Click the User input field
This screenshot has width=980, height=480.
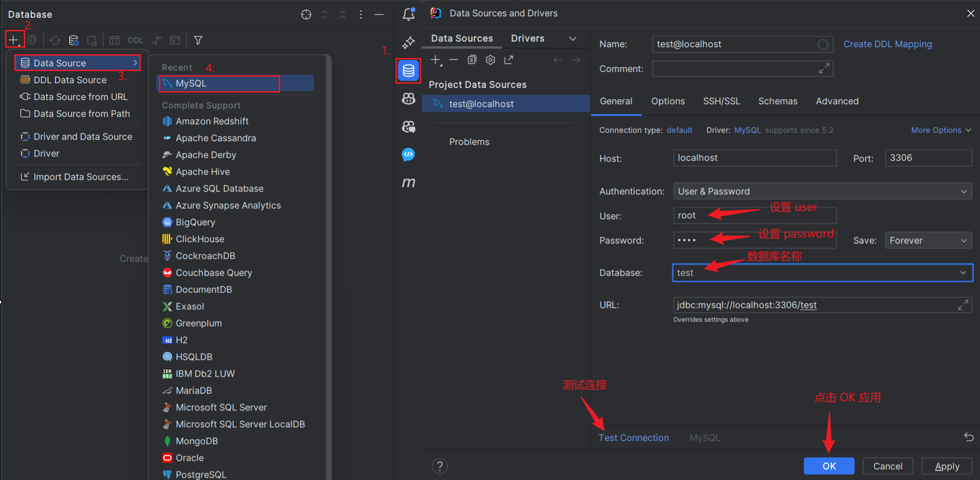(755, 215)
